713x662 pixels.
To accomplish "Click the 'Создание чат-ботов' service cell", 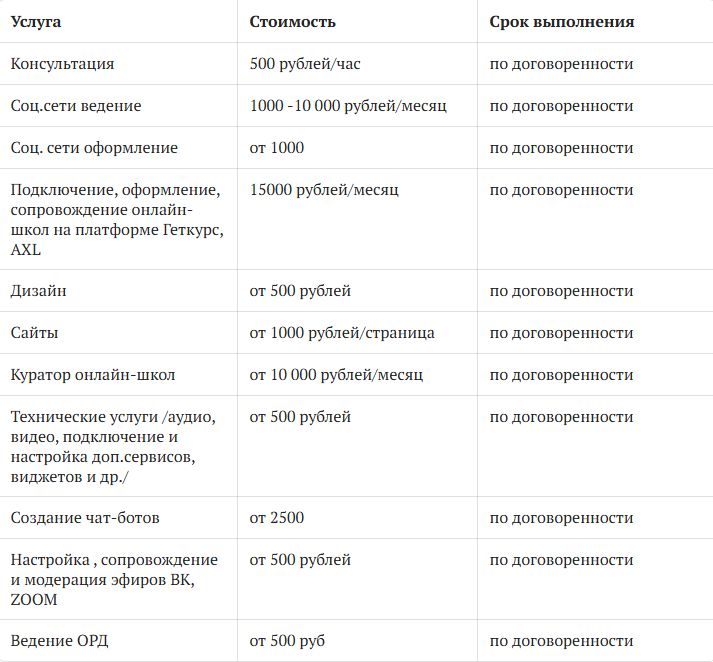I will [85, 518].
